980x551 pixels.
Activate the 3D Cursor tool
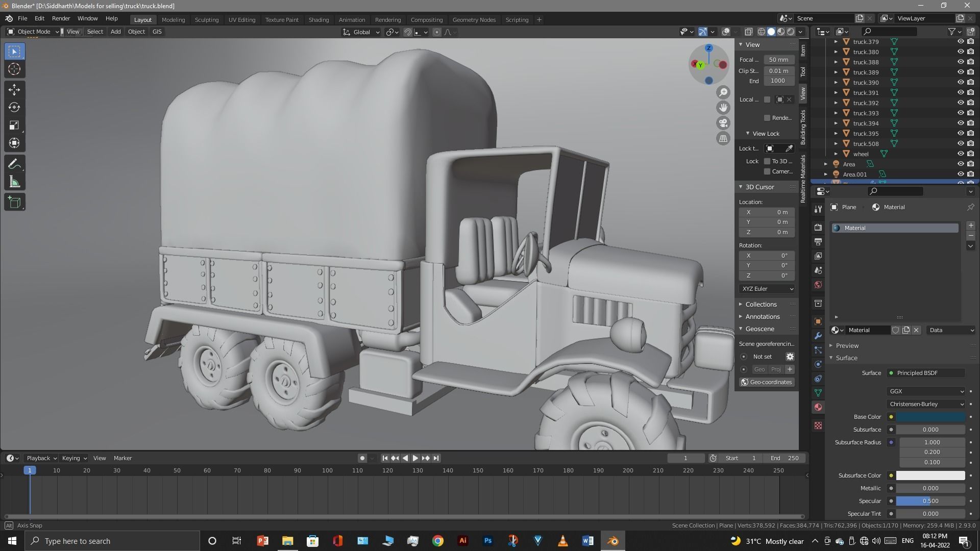click(x=14, y=69)
